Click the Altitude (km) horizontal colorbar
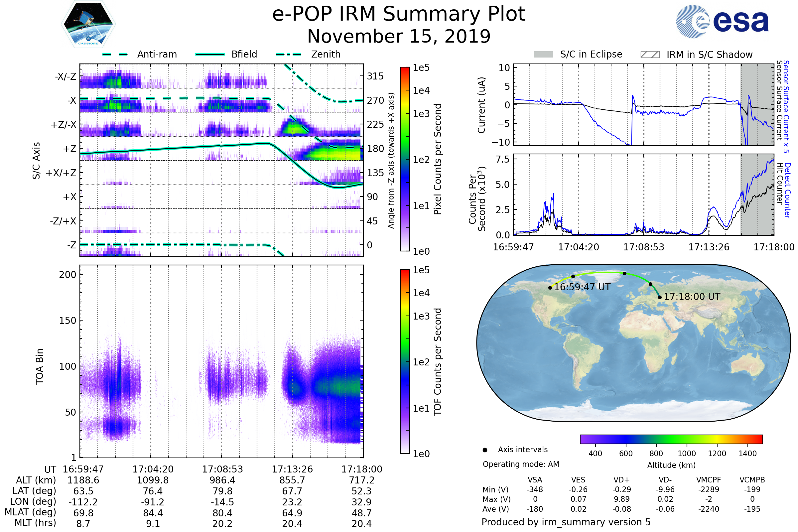798x532 pixels. pos(671,439)
